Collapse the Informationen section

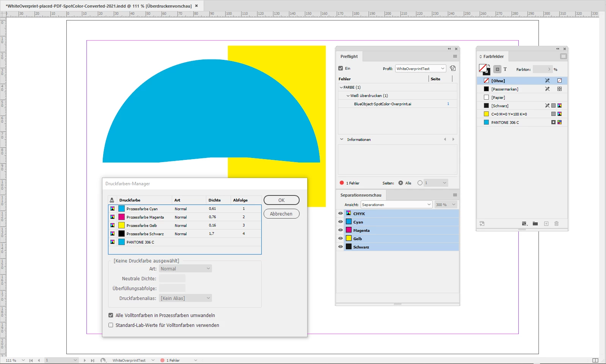(x=342, y=139)
